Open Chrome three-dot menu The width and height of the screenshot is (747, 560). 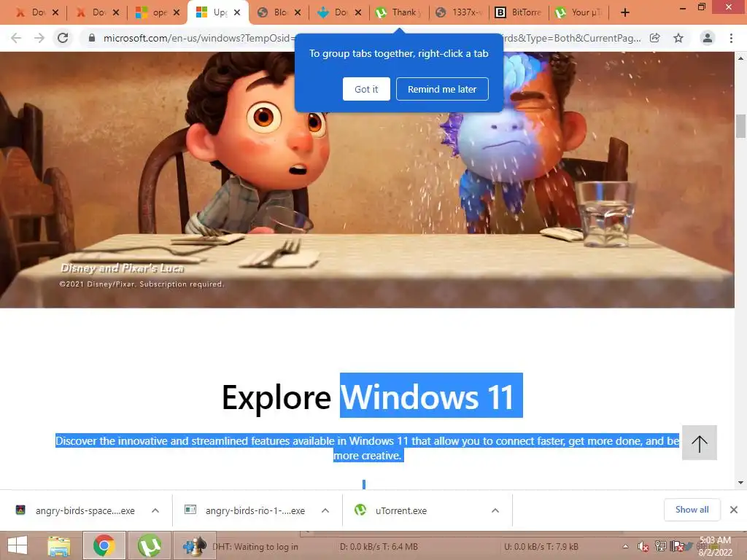731,38
